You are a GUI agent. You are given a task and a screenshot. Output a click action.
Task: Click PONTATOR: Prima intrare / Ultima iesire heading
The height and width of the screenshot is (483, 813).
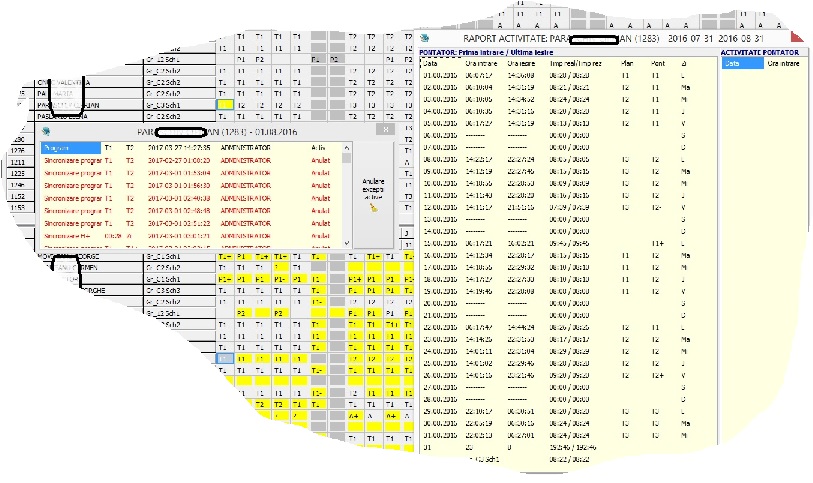pos(486,52)
